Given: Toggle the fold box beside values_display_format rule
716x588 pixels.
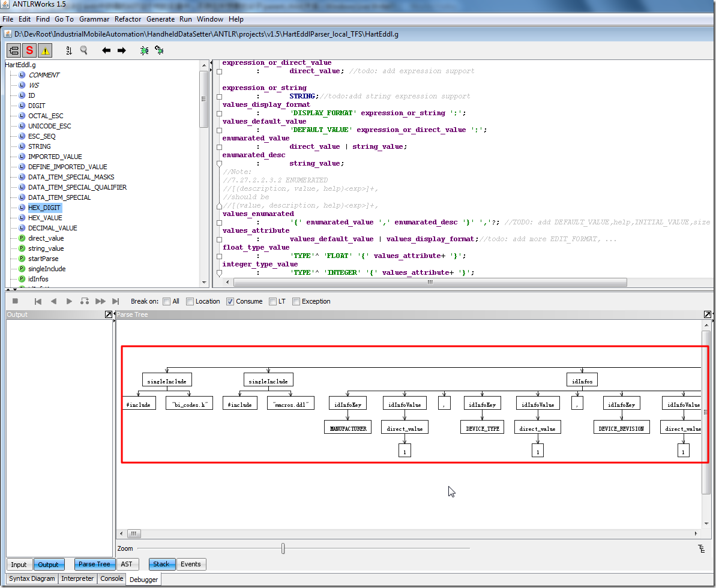Looking at the screenshot, I should (x=219, y=113).
